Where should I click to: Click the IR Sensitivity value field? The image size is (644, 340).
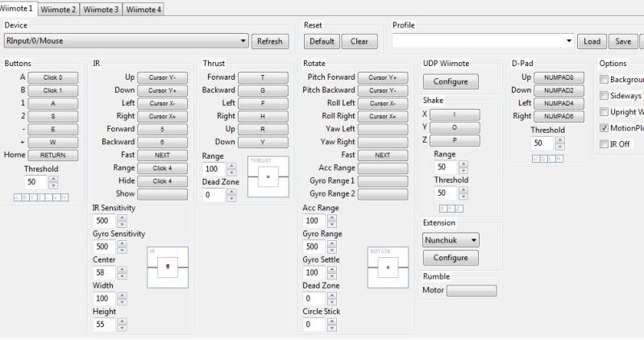pyautogui.click(x=105, y=221)
